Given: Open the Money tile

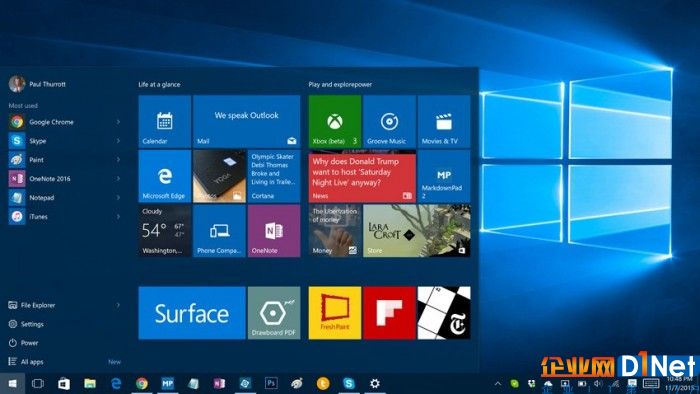Looking at the screenshot, I should point(335,231).
